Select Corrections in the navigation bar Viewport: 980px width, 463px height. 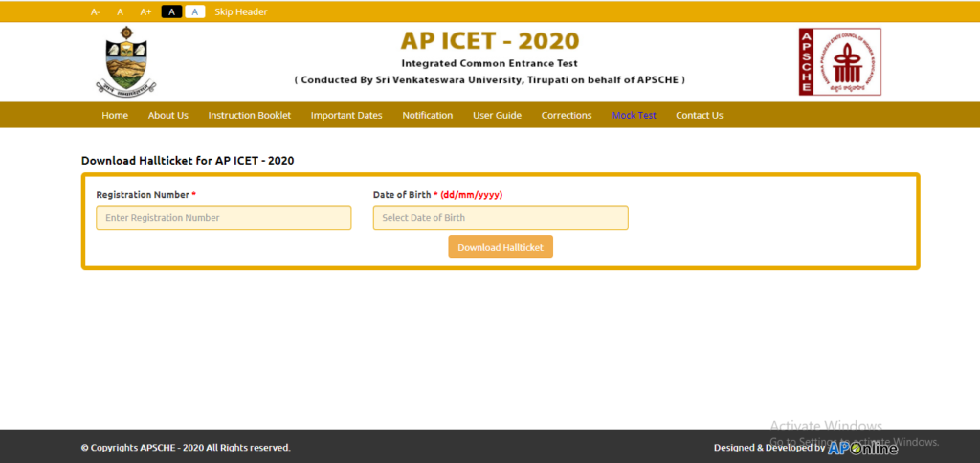[567, 115]
